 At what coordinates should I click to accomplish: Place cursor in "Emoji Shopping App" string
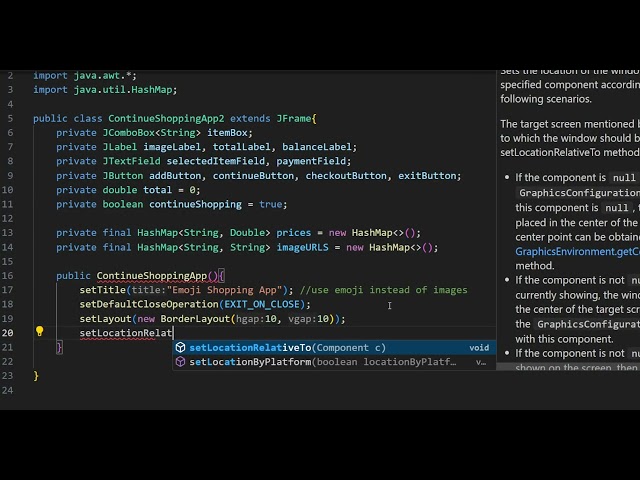coord(224,290)
